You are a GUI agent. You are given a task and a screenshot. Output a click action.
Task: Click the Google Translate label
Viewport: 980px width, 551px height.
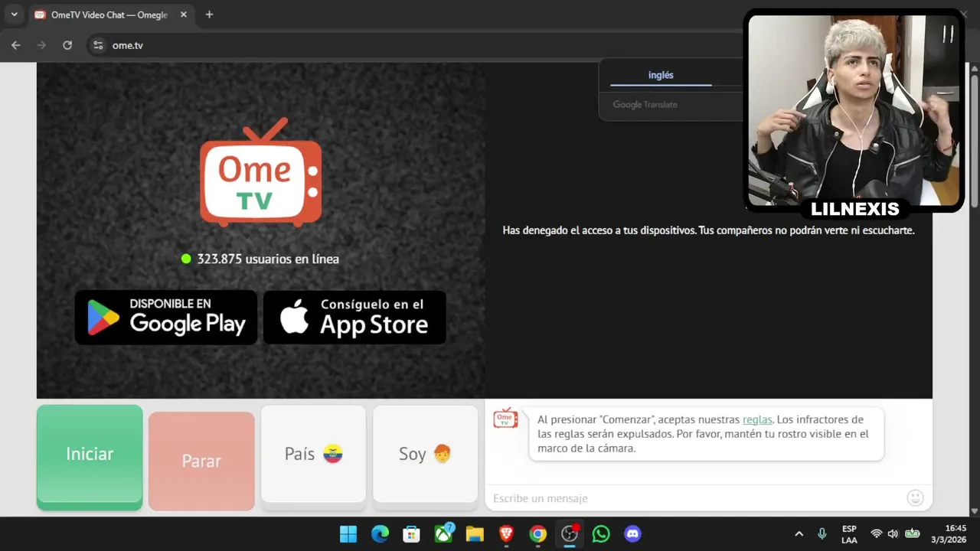pyautogui.click(x=645, y=105)
